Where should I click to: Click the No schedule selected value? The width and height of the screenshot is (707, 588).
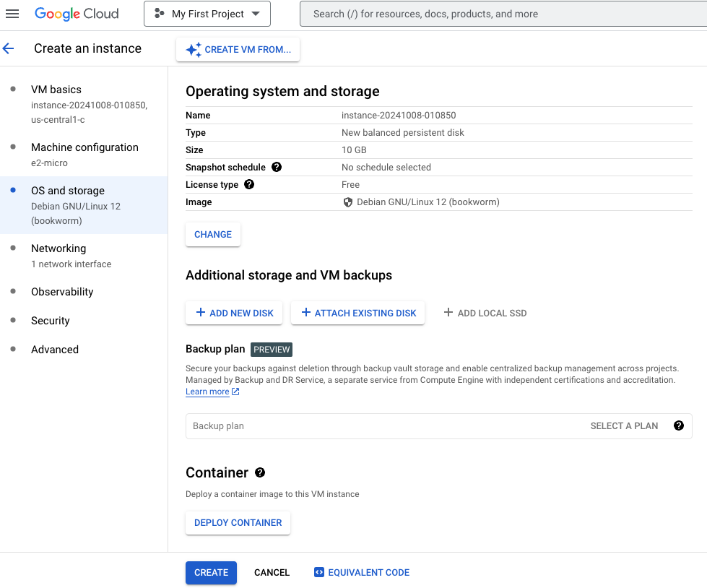click(x=386, y=168)
